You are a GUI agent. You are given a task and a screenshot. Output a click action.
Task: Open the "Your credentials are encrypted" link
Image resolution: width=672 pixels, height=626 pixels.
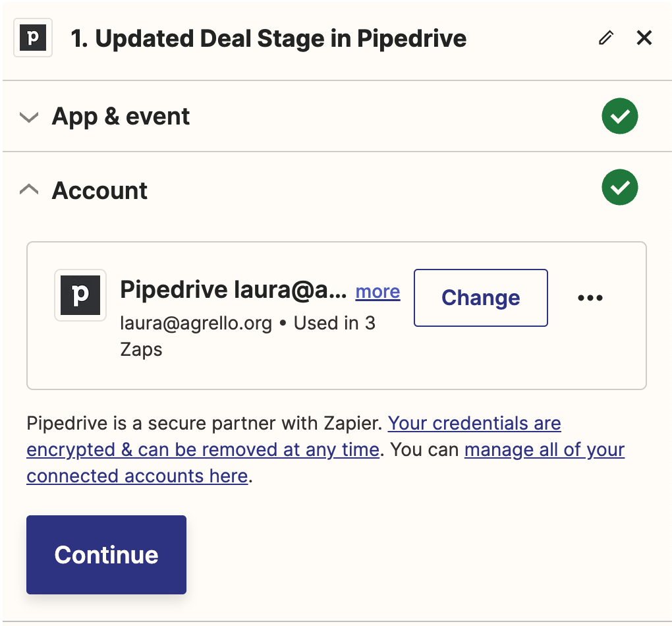pyautogui.click(x=474, y=422)
